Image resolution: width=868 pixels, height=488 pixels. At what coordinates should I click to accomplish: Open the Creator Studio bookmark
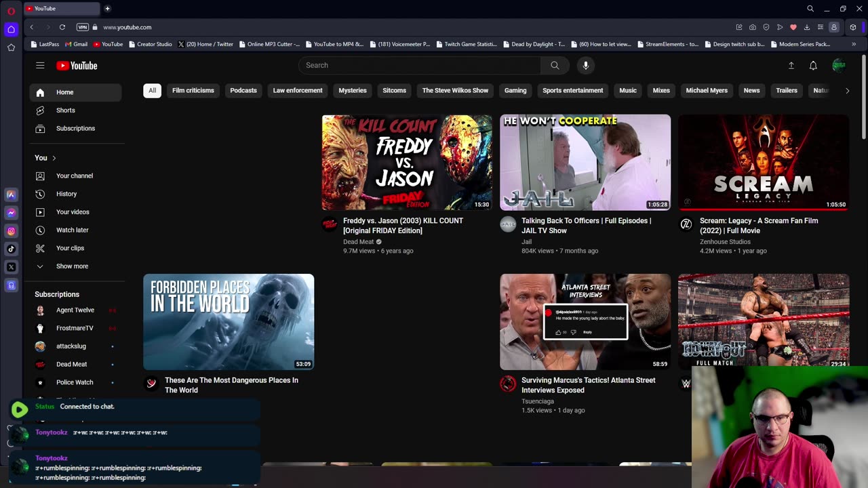tap(150, 44)
